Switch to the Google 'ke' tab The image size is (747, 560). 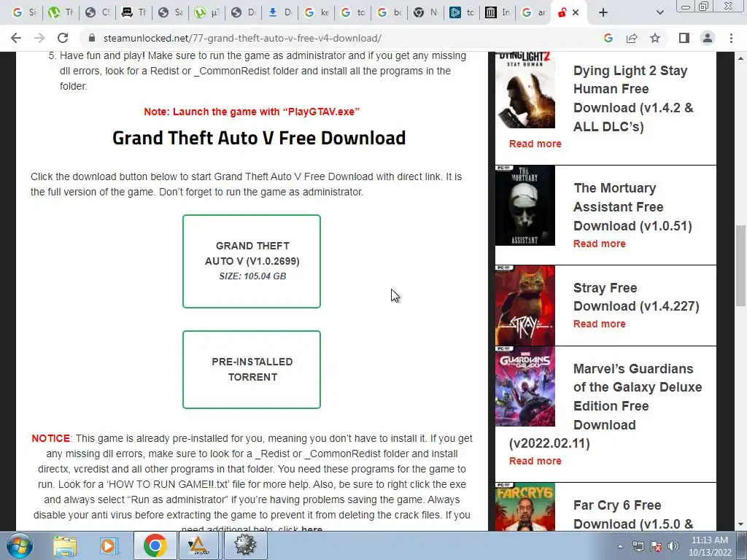point(317,12)
